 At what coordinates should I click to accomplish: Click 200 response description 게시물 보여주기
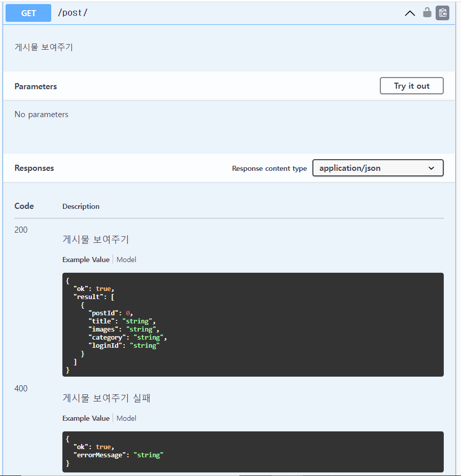[x=96, y=239]
